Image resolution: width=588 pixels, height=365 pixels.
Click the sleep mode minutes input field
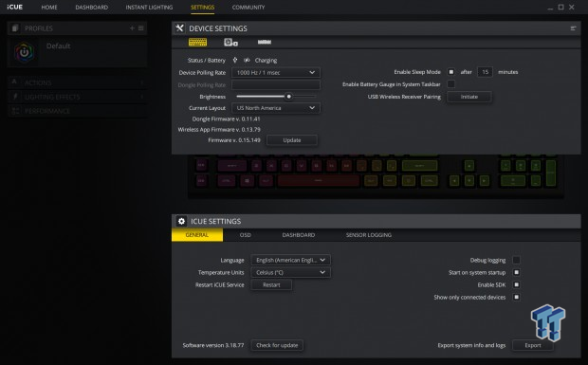(485, 71)
